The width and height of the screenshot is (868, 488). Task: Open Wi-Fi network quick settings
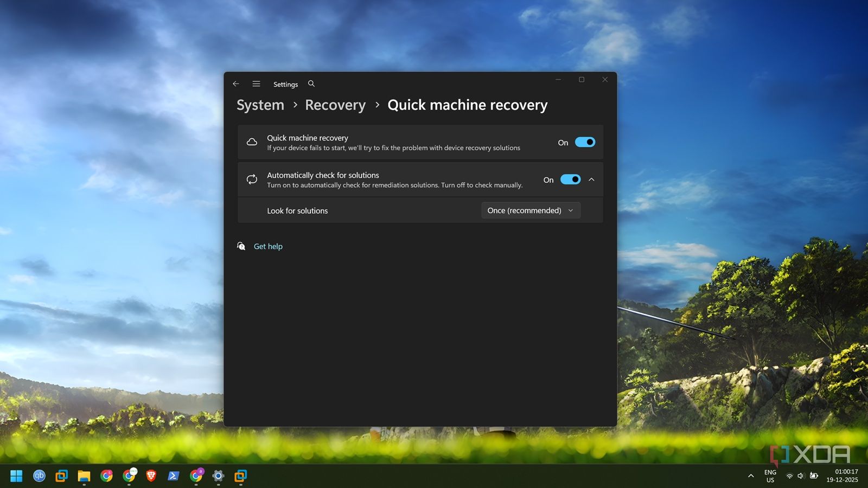[789, 476]
